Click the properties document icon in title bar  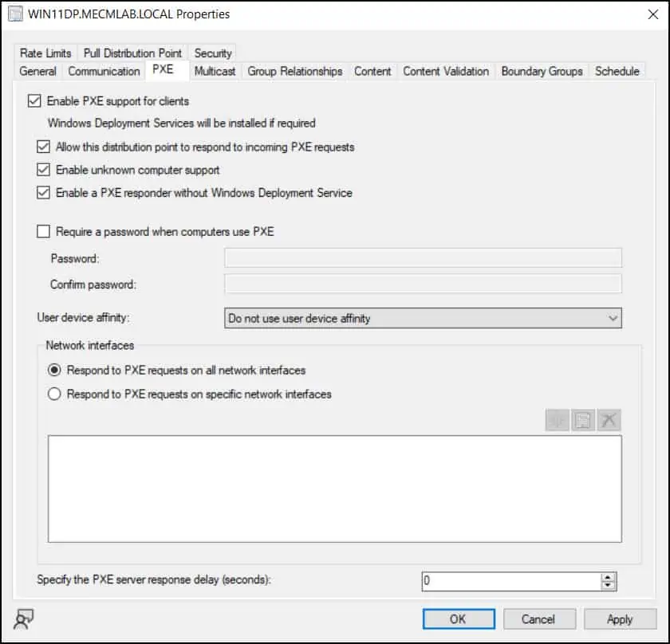(15, 14)
